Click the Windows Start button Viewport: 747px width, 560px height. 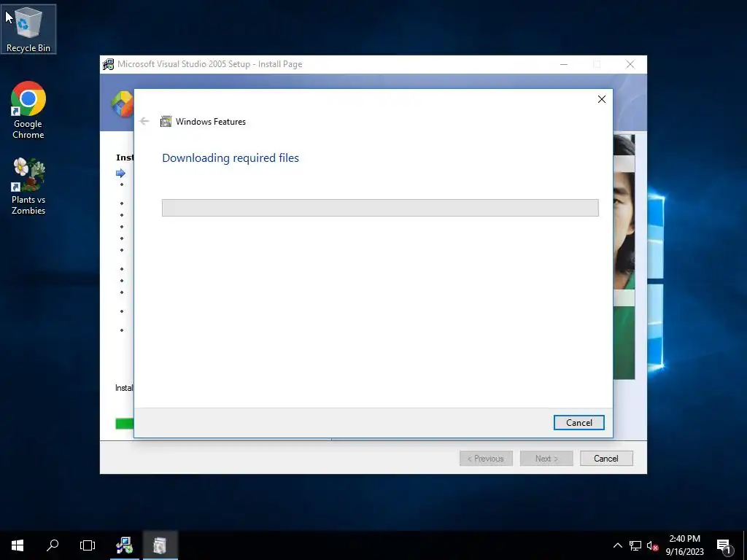18,545
